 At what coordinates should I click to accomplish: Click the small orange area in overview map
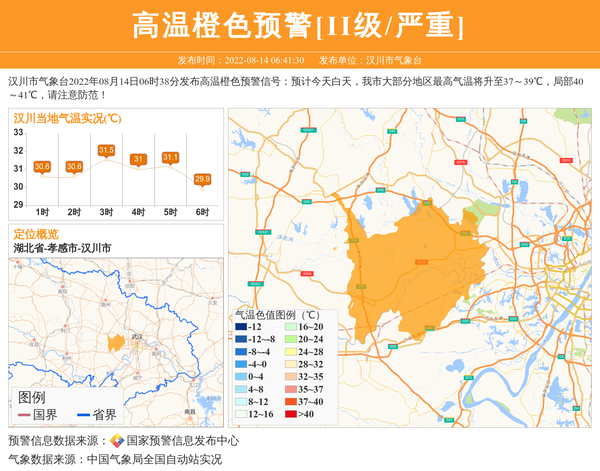click(116, 343)
